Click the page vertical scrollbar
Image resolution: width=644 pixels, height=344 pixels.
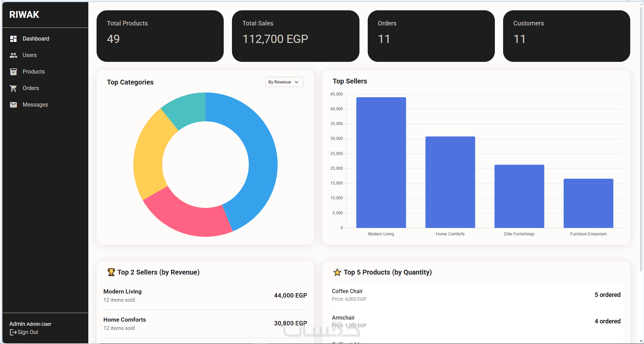[641, 137]
